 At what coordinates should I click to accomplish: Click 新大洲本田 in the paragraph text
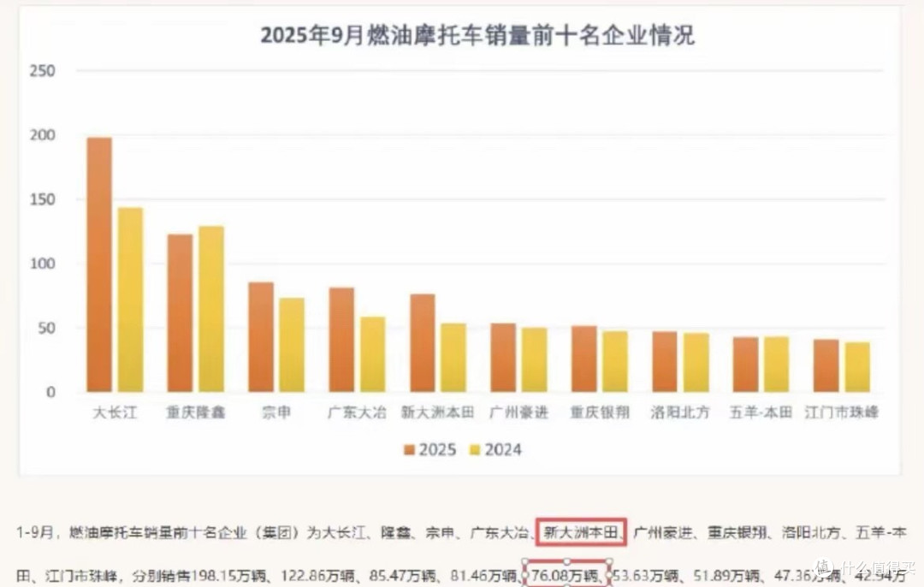(x=580, y=533)
